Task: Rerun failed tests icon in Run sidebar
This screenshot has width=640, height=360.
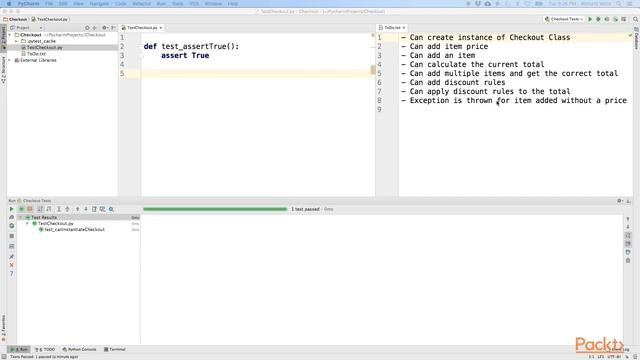Action: coord(11,217)
